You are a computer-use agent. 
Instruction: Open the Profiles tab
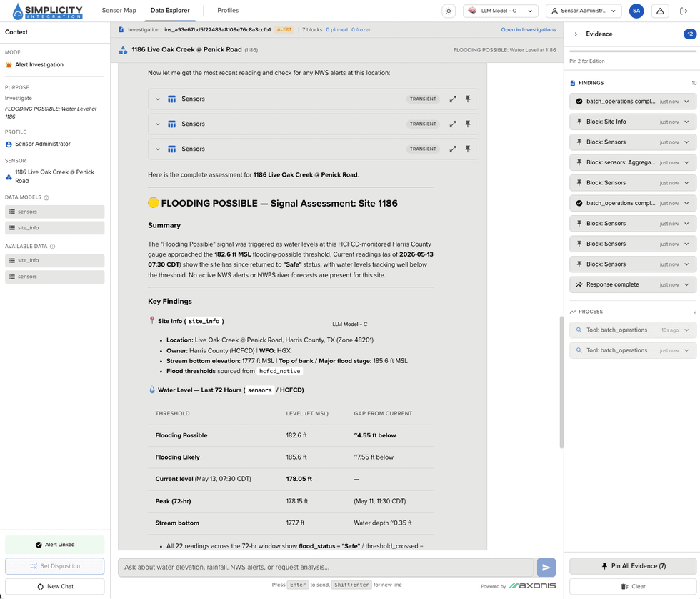[228, 10]
